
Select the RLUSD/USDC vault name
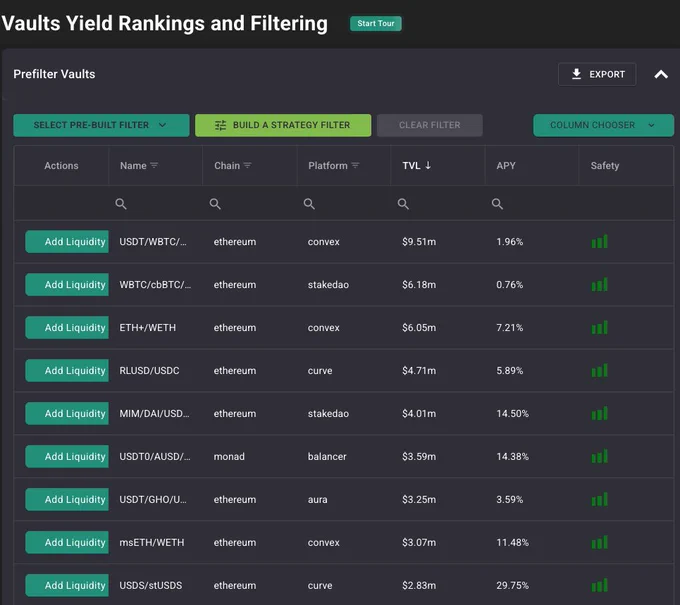[149, 370]
